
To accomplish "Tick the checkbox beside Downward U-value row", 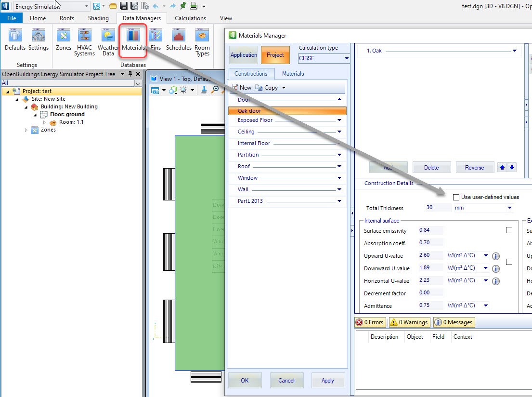I will point(509,262).
